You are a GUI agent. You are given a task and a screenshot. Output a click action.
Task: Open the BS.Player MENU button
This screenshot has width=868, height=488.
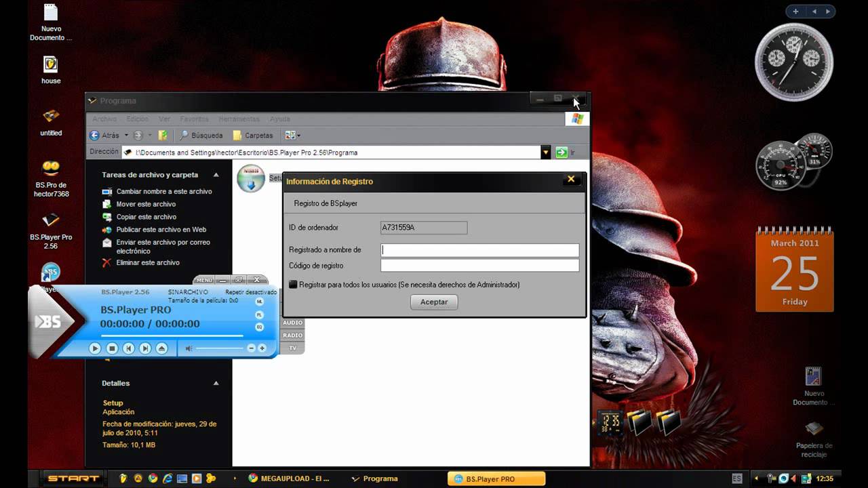(203, 280)
